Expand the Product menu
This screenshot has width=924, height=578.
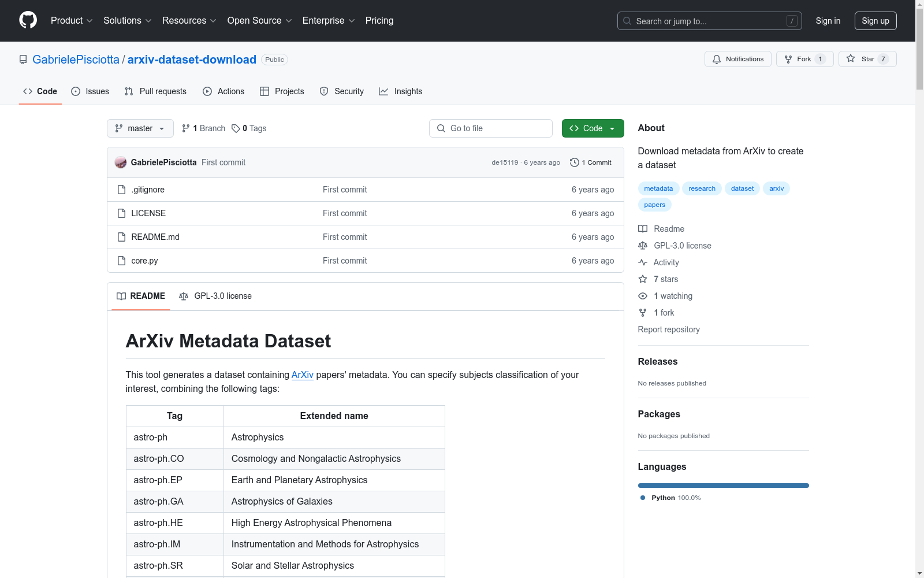[x=72, y=21]
